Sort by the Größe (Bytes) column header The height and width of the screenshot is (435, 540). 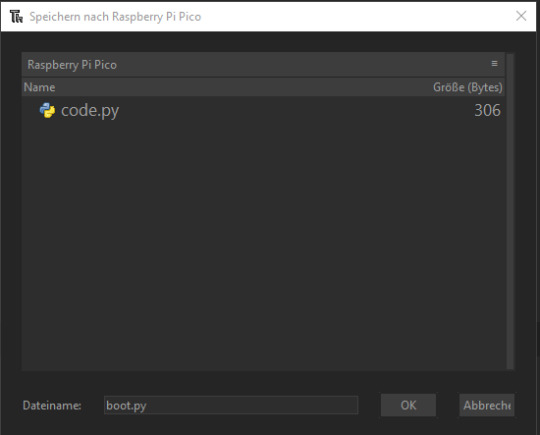pos(468,87)
